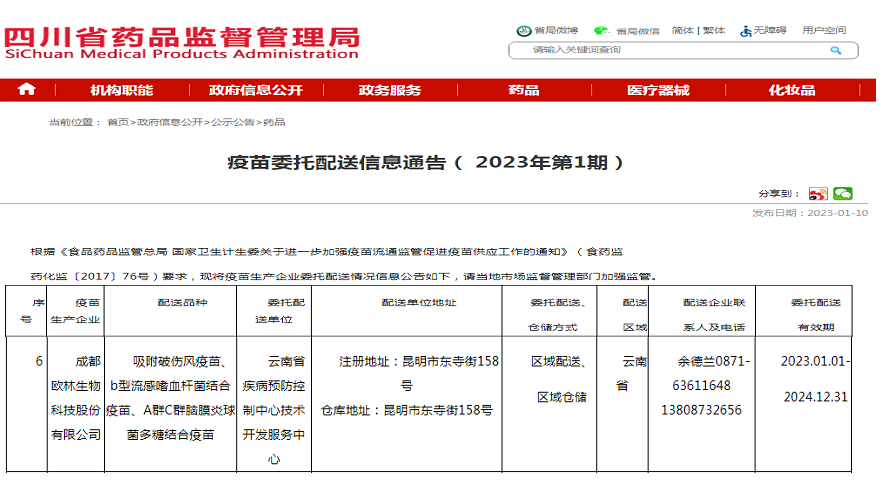Screen dimensions: 896x481
Task: Open the 医疗器械 navigation item
Action: coord(658,90)
